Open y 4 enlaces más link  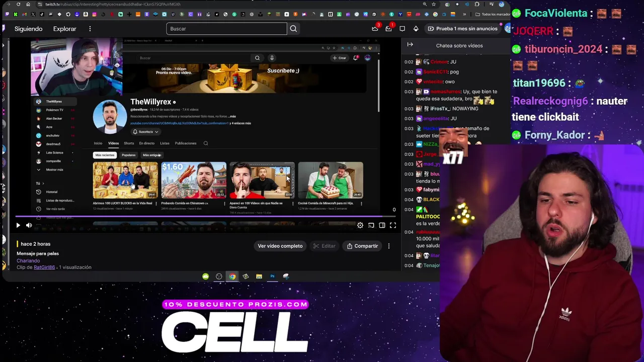pyautogui.click(x=240, y=123)
